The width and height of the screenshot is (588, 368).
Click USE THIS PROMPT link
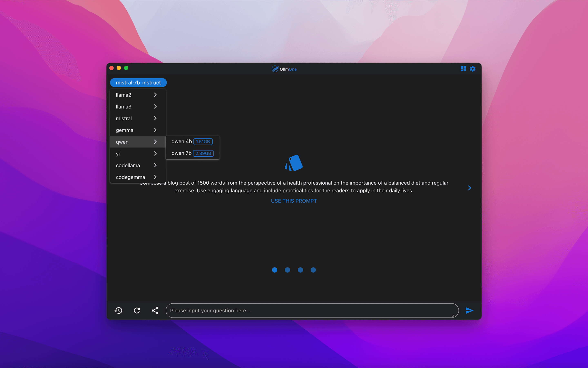(x=294, y=201)
